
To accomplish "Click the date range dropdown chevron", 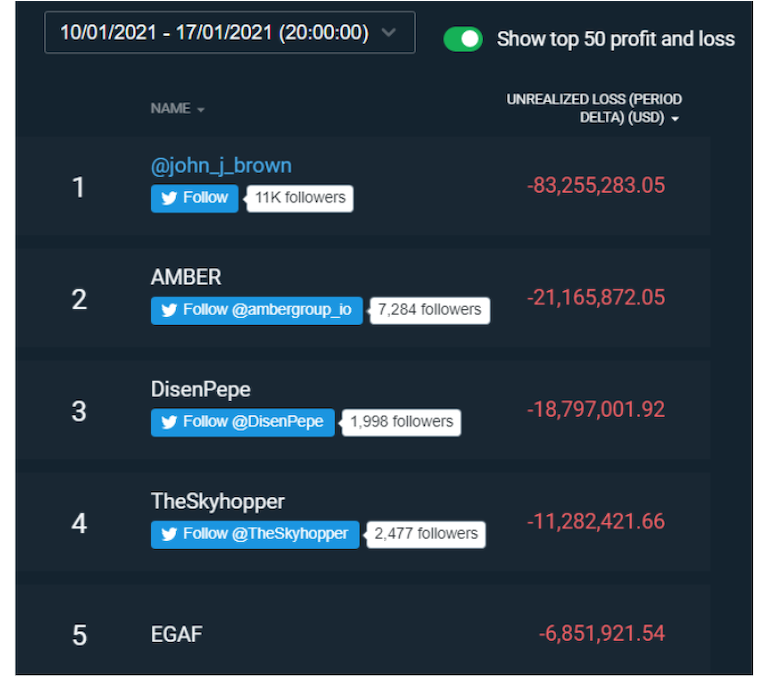I will click(389, 33).
